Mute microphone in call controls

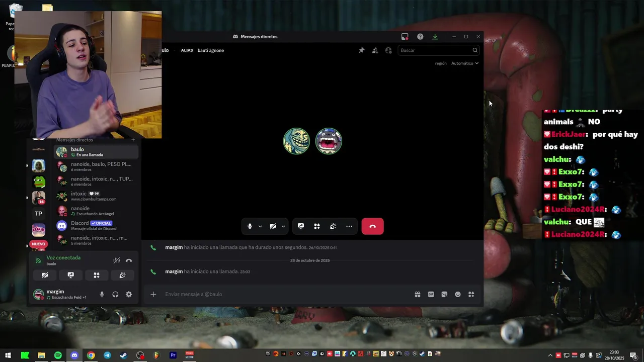(250, 226)
